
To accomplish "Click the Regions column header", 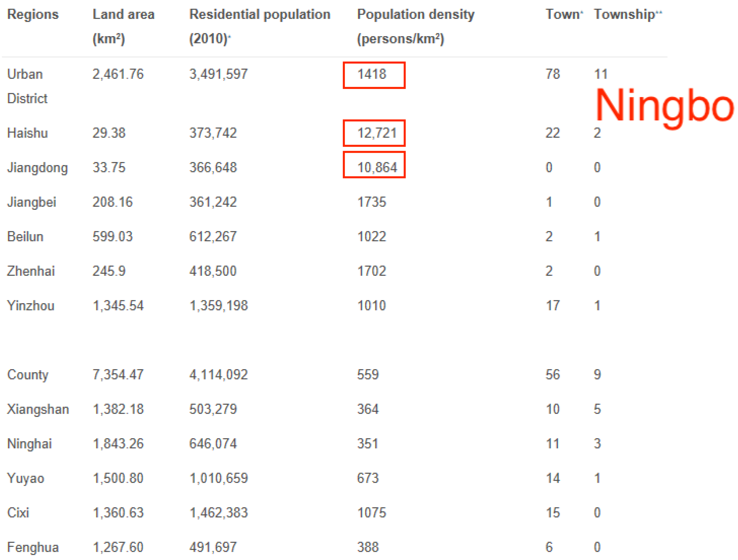I will 33,14.
